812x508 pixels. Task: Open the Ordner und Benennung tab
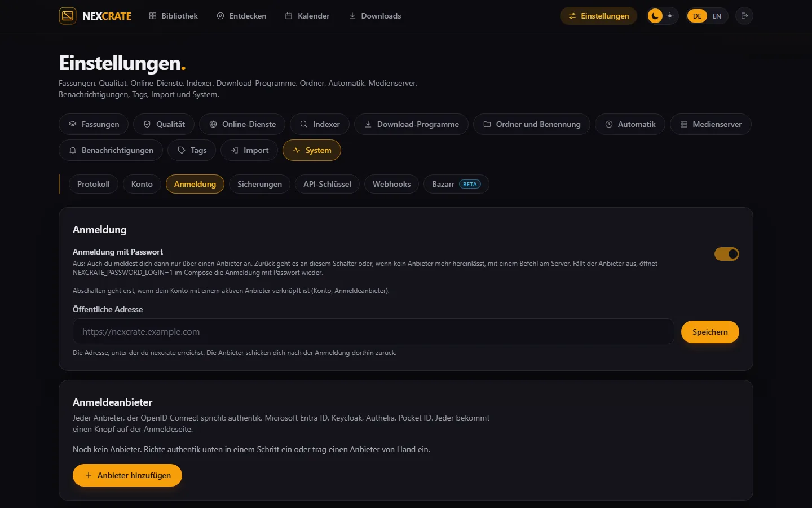pos(532,124)
